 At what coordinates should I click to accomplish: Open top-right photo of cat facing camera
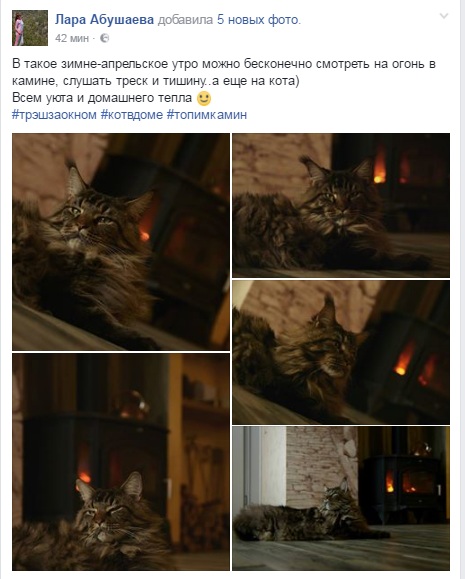[341, 205]
